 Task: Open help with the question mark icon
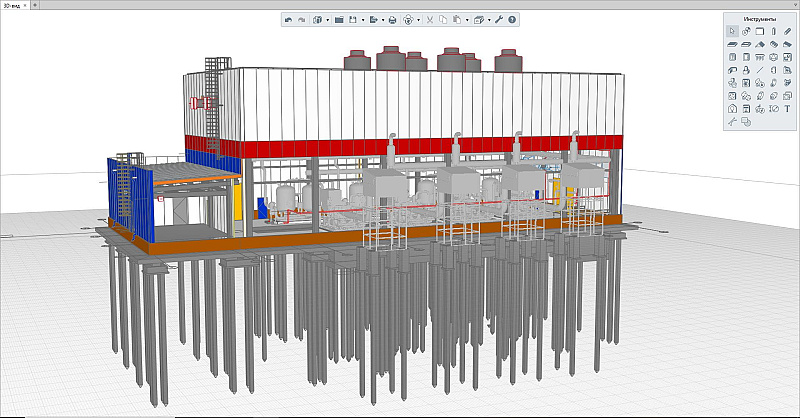click(x=512, y=19)
